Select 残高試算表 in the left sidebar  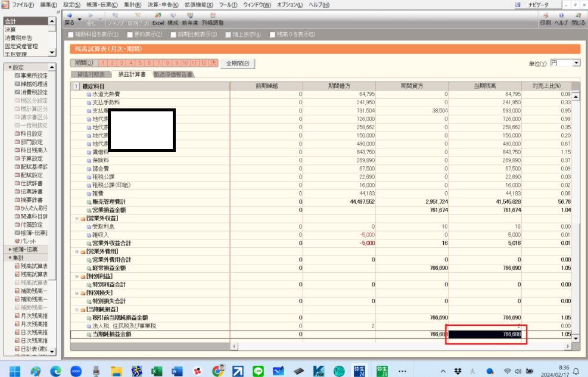[33, 266]
